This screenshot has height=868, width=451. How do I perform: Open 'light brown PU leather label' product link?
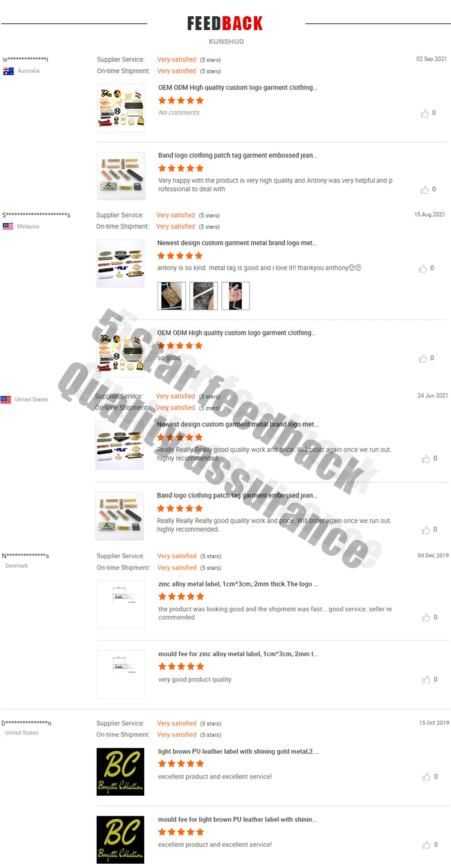238,751
